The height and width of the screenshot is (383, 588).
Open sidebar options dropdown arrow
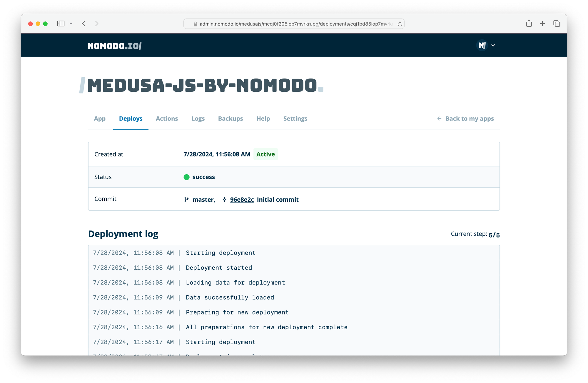coord(71,24)
